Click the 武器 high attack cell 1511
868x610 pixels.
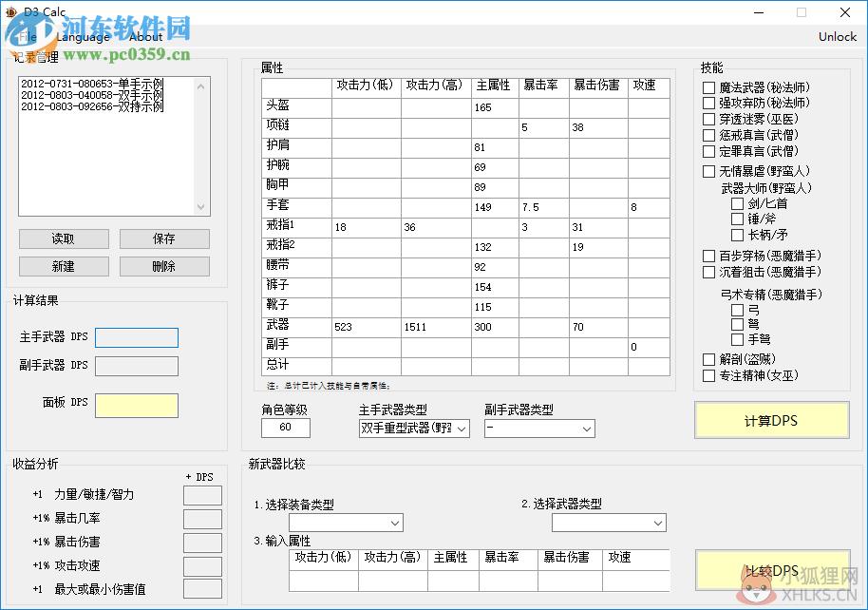436,327
